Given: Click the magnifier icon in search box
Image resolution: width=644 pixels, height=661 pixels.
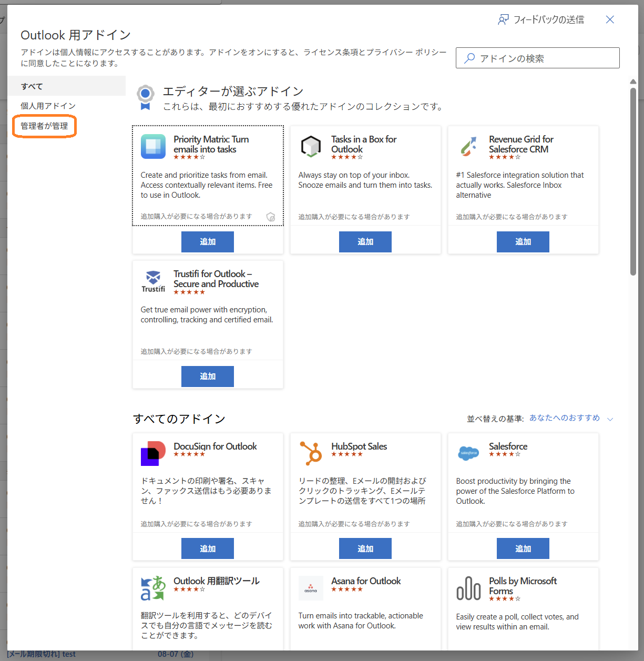Looking at the screenshot, I should 469,58.
